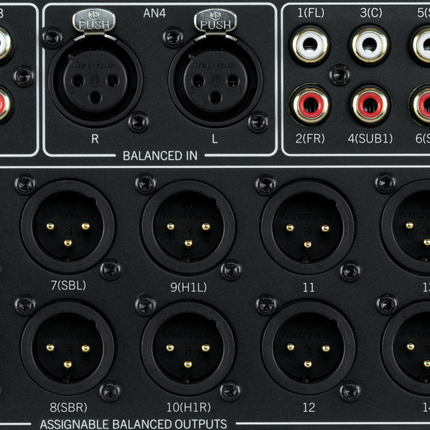Viewport: 430px width, 430px height.
Task: Select the white RCA jack for 3(C)
Action: tap(370, 45)
